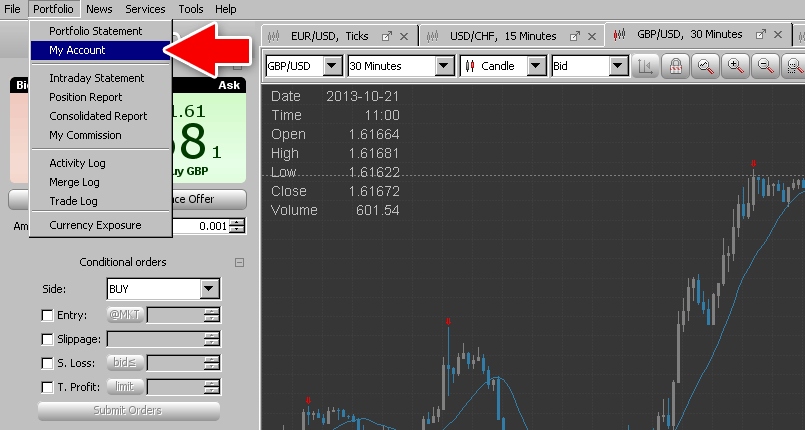805x430 pixels.
Task: Click the Slippage input field
Action: 156,339
